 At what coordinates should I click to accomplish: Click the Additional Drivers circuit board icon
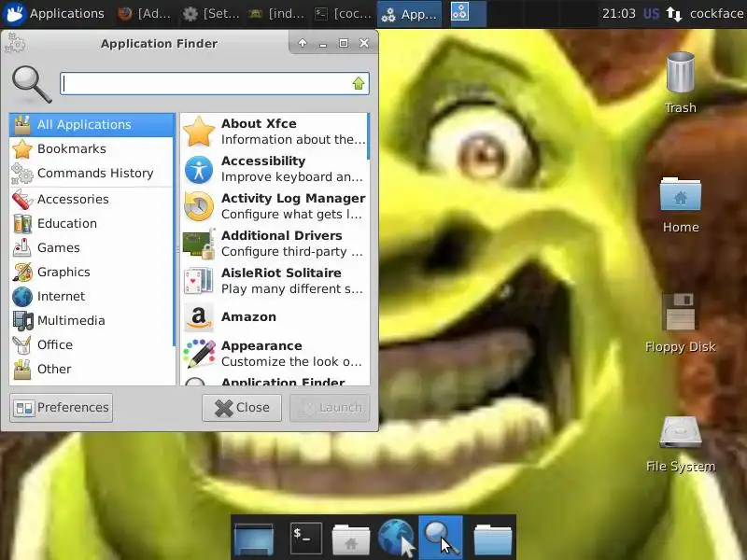pyautogui.click(x=199, y=244)
